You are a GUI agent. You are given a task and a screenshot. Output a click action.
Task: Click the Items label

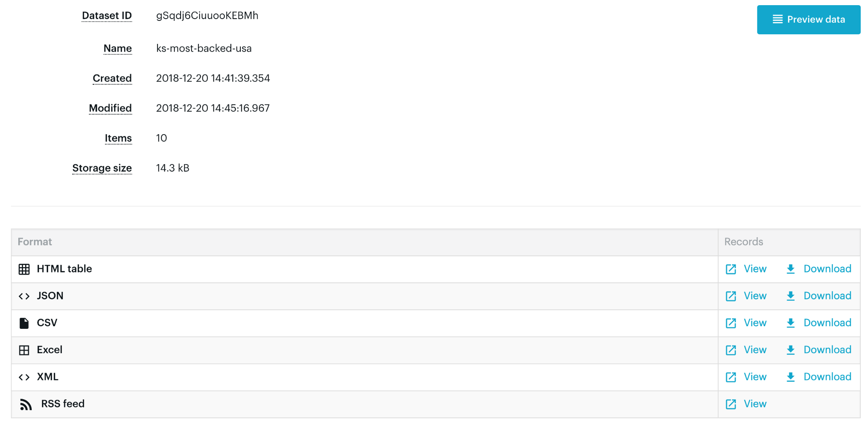pyautogui.click(x=118, y=138)
